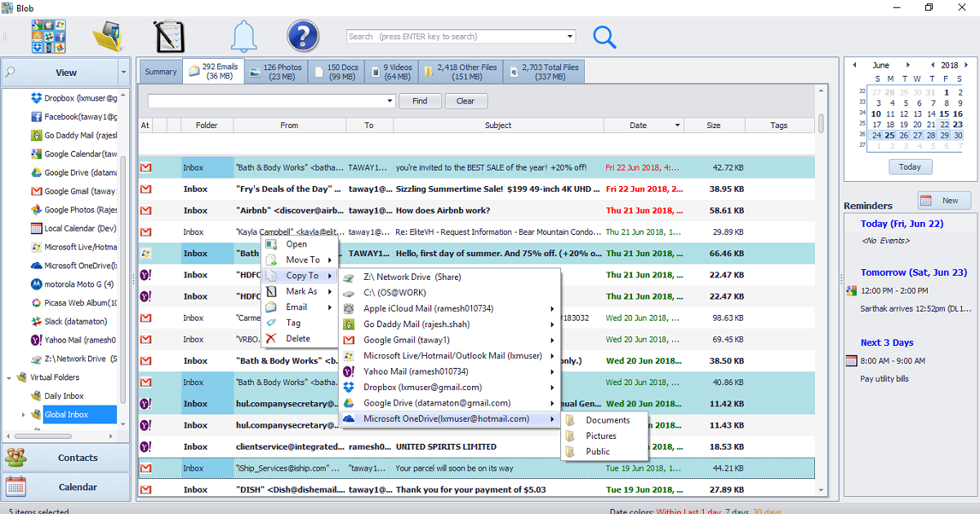Image resolution: width=980 pixels, height=514 pixels.
Task: Open the search box history dropdown
Action: (569, 36)
